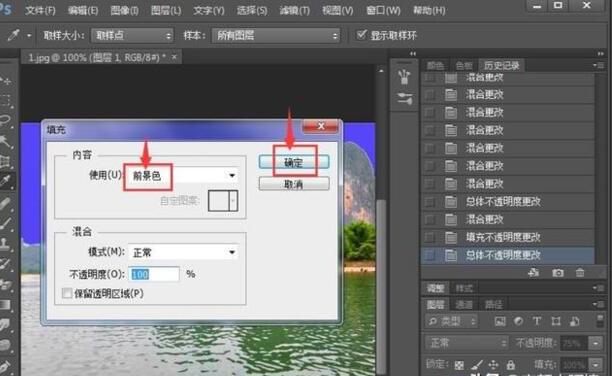Open the 取样大小 dropdown

coord(132,36)
